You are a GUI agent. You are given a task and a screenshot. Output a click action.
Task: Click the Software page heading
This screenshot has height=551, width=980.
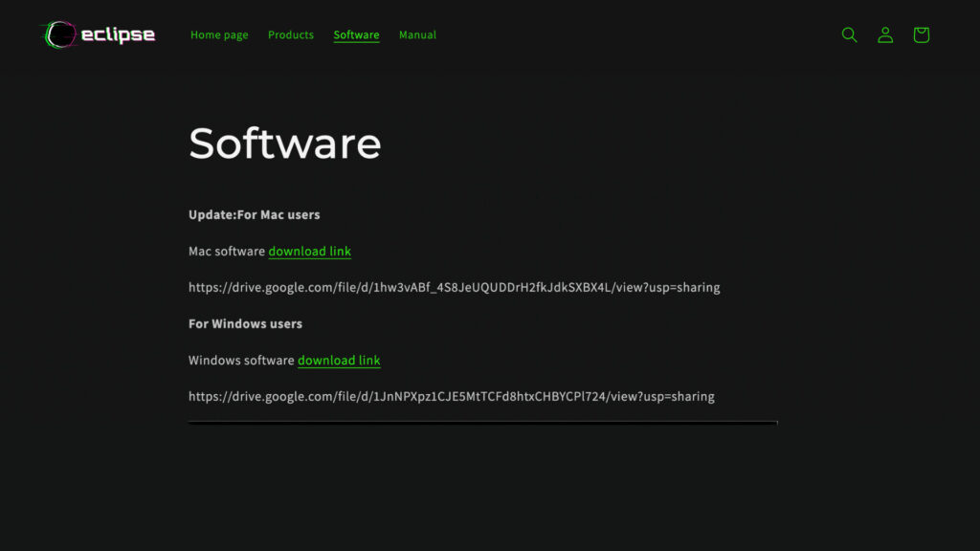pyautogui.click(x=285, y=143)
